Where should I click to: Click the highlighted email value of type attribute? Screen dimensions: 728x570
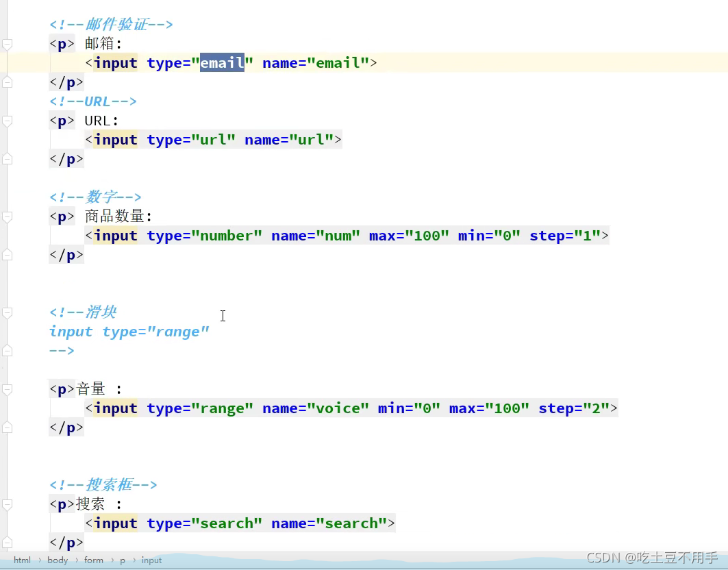pyautogui.click(x=222, y=63)
